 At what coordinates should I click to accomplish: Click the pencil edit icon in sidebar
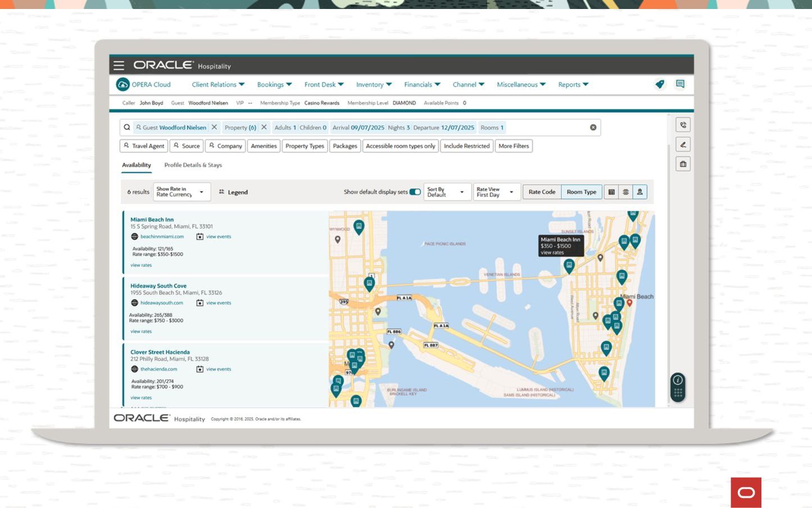tap(683, 145)
